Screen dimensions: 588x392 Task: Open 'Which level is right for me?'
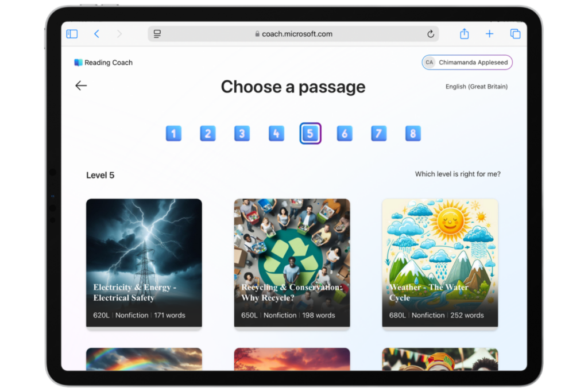coord(456,174)
